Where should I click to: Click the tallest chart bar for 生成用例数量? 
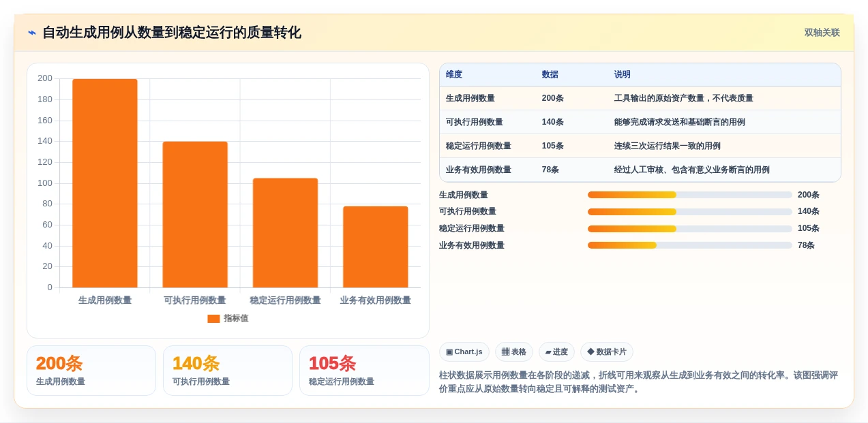pos(105,183)
